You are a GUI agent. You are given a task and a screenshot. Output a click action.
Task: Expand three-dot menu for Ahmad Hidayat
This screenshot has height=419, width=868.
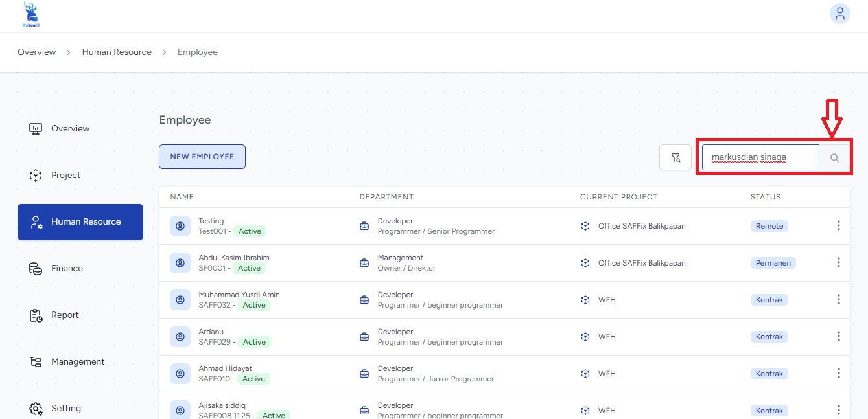(838, 373)
